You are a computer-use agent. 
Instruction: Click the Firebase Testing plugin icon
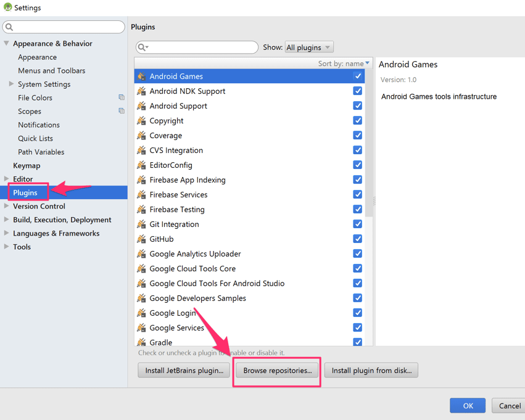[142, 209]
